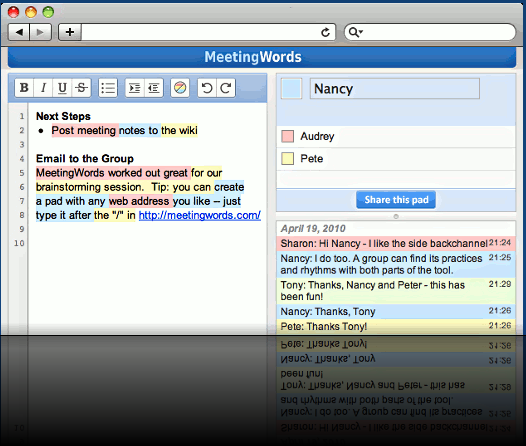The height and width of the screenshot is (446, 526).
Task: Open Nancy's blue color swatch
Action: (x=291, y=89)
